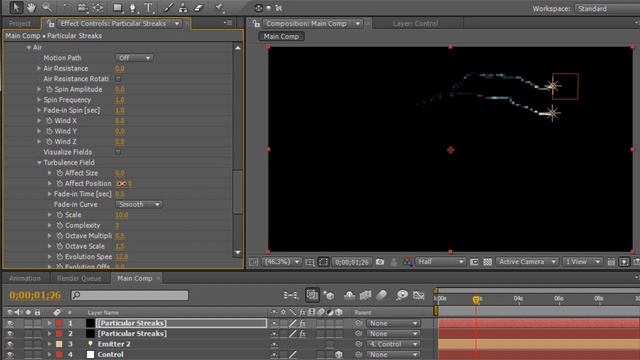Toggle Effect Controls panel lock icon
This screenshot has height=360, width=640.
tap(50, 24)
